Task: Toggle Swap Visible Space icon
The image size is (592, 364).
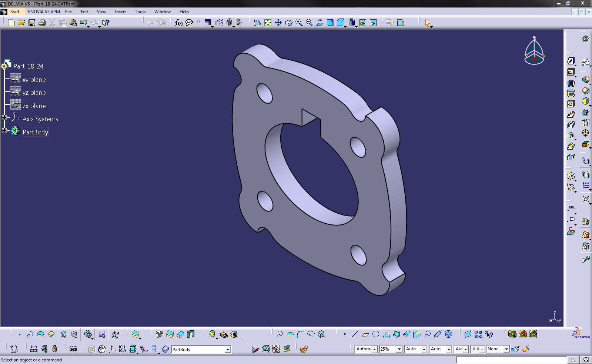Action: (x=373, y=23)
